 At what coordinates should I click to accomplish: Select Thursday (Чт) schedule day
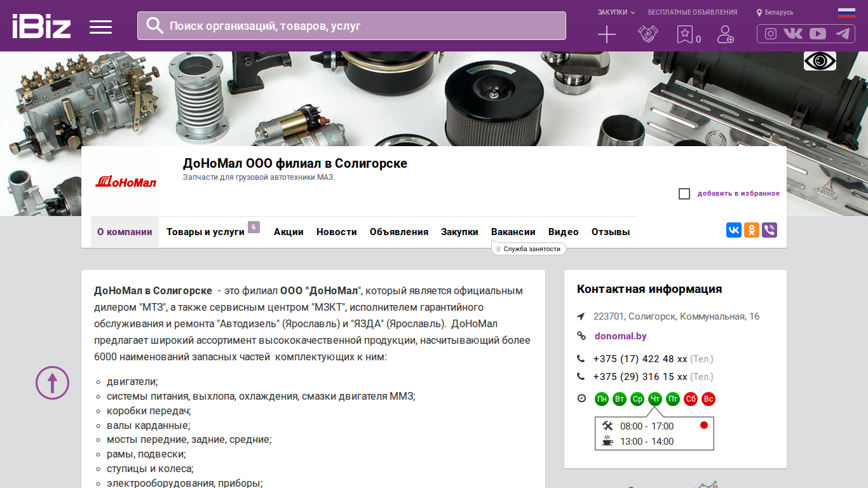(x=655, y=399)
